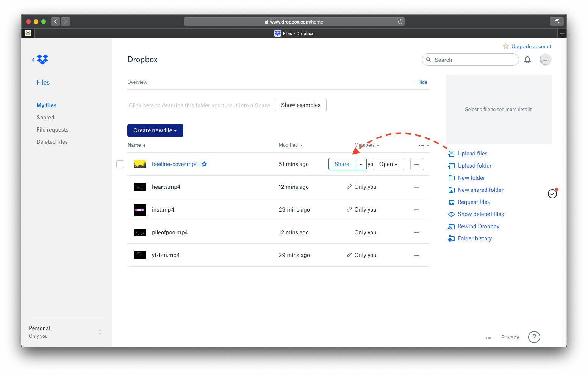Open the pileofpoo.mp4 file name
Viewport: 588px width, 375px height.
click(x=170, y=232)
